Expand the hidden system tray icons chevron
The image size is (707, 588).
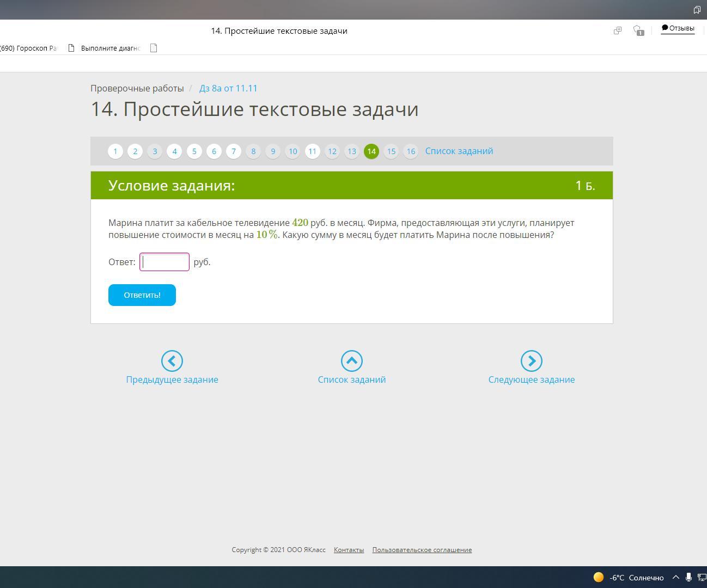tap(676, 578)
